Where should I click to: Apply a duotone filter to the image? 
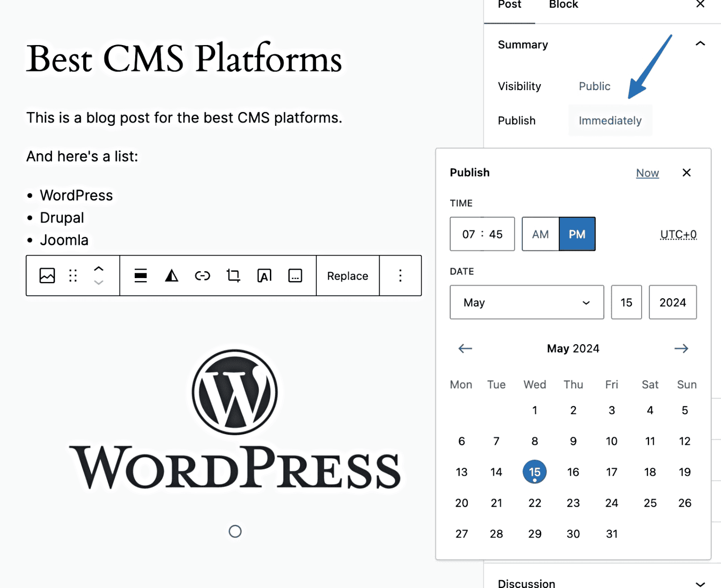tap(171, 276)
